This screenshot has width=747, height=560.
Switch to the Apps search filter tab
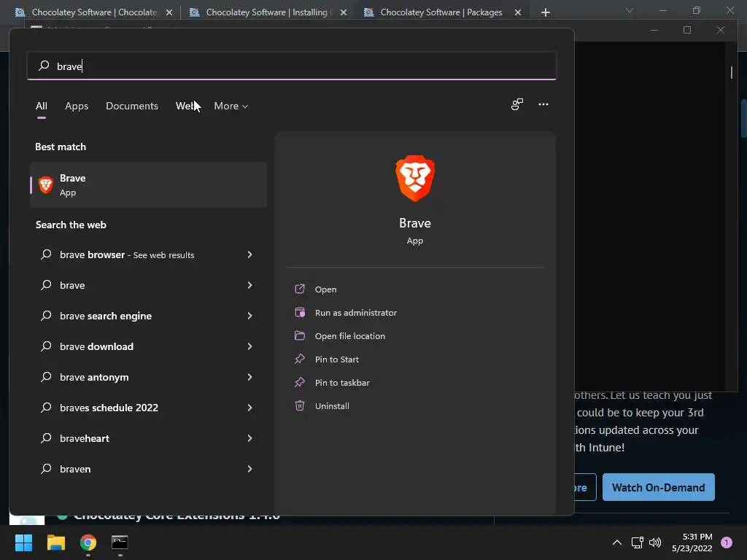[77, 106]
